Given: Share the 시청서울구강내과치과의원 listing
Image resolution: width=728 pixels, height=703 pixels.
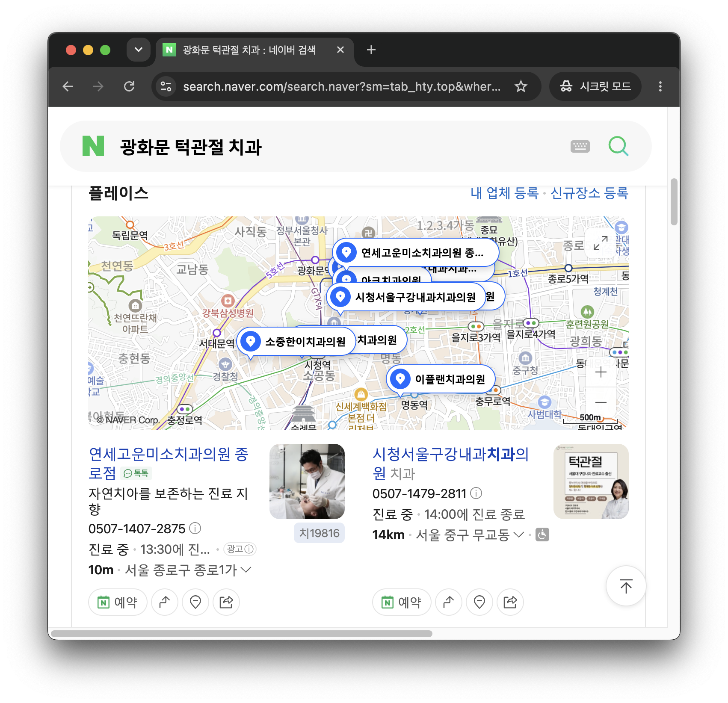Looking at the screenshot, I should tap(510, 602).
